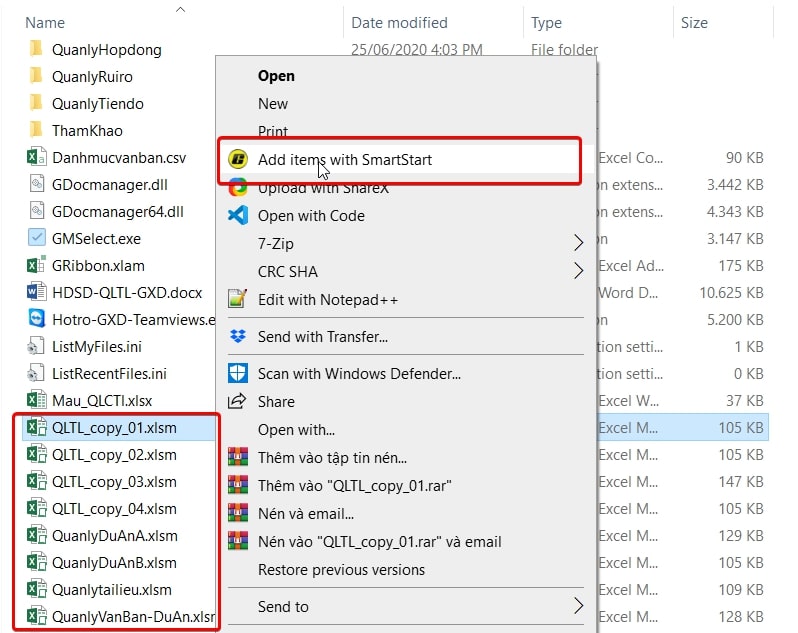This screenshot has height=633, width=798.
Task: Click the Visual Studio Code icon
Action: click(x=238, y=216)
